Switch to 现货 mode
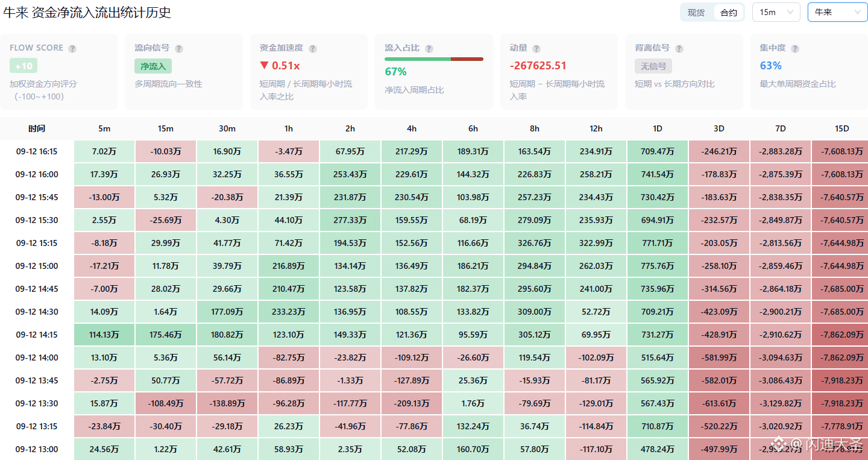 tap(696, 12)
